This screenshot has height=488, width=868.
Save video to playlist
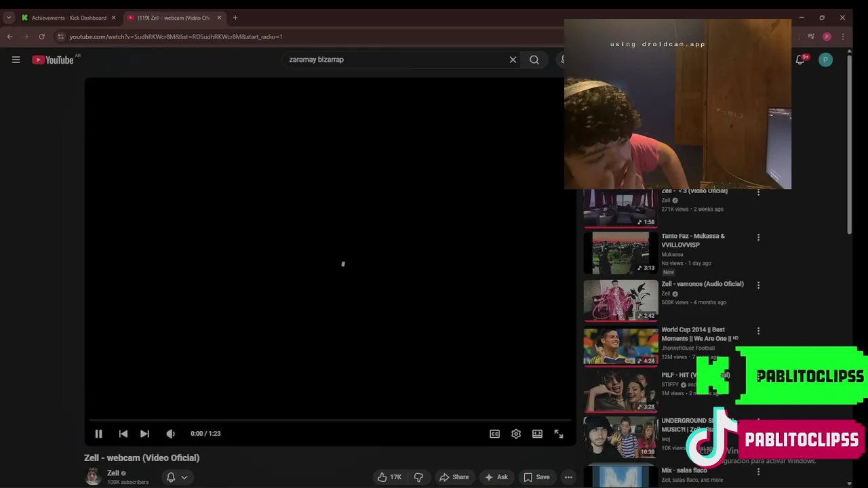click(x=536, y=477)
